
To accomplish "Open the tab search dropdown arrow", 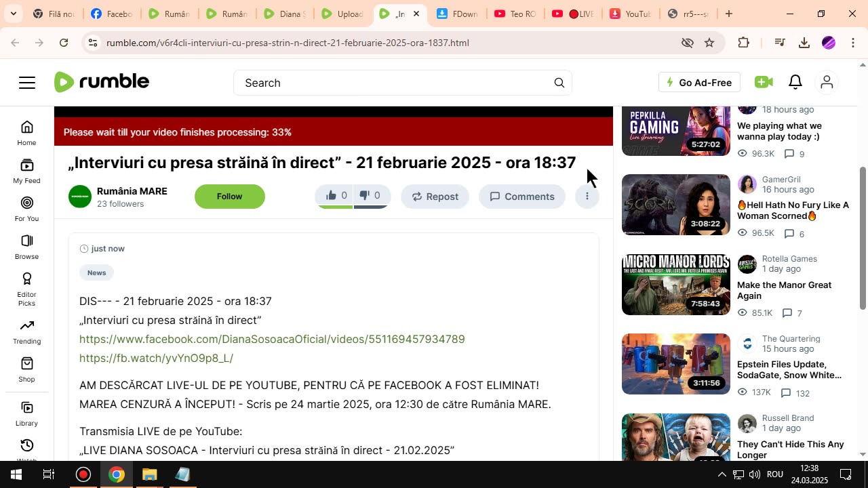I will pyautogui.click(x=14, y=14).
